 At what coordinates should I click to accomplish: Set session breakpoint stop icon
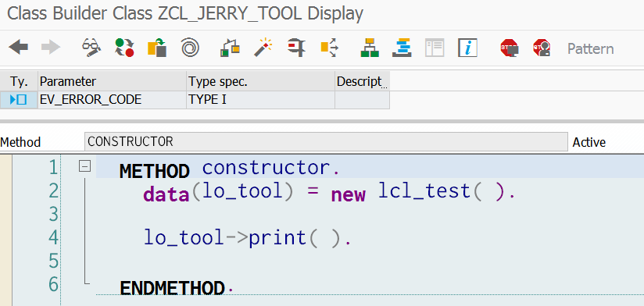510,48
